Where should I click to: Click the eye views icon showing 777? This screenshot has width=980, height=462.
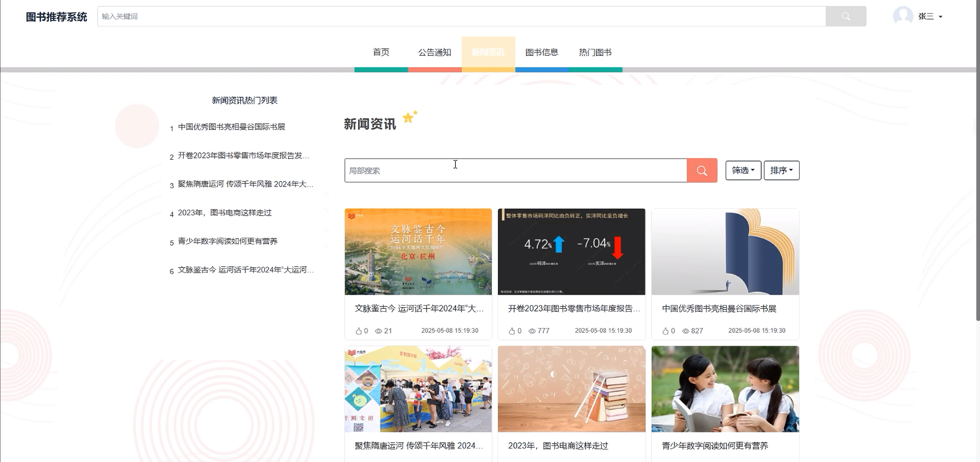(532, 331)
